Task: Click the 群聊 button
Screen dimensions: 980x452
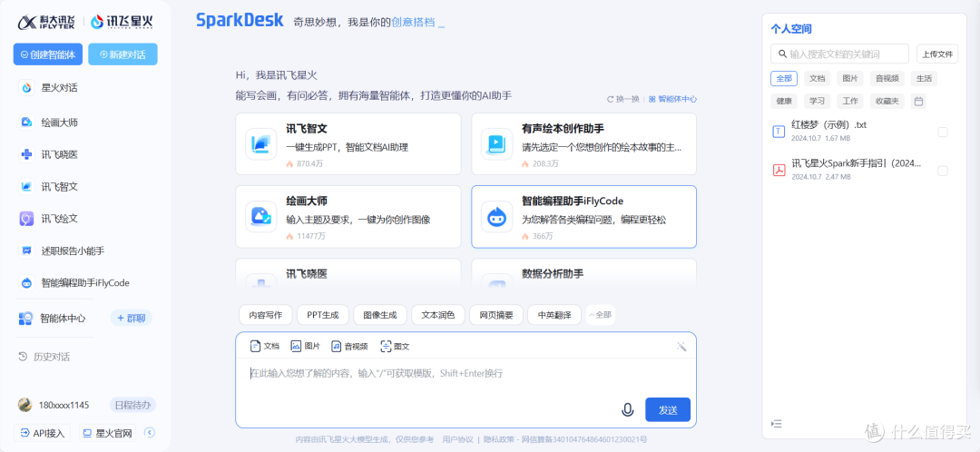Action: click(x=132, y=319)
